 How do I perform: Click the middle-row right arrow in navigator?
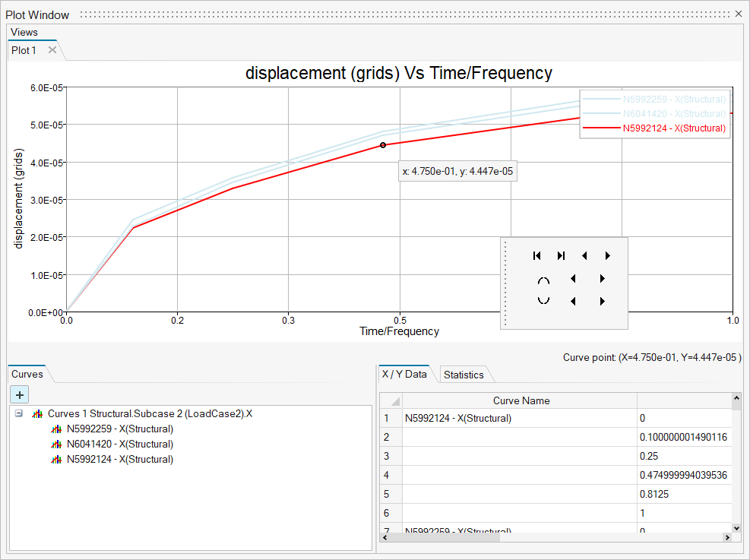coord(602,279)
